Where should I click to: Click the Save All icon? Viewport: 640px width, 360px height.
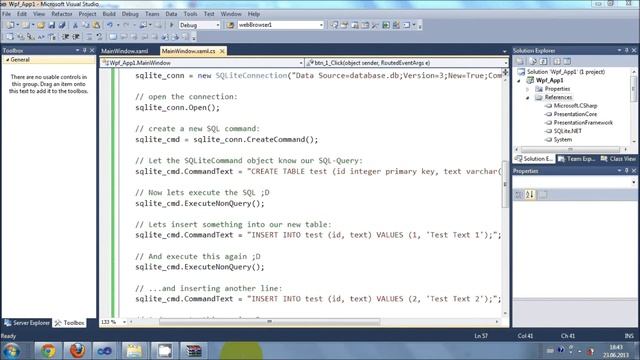62,25
